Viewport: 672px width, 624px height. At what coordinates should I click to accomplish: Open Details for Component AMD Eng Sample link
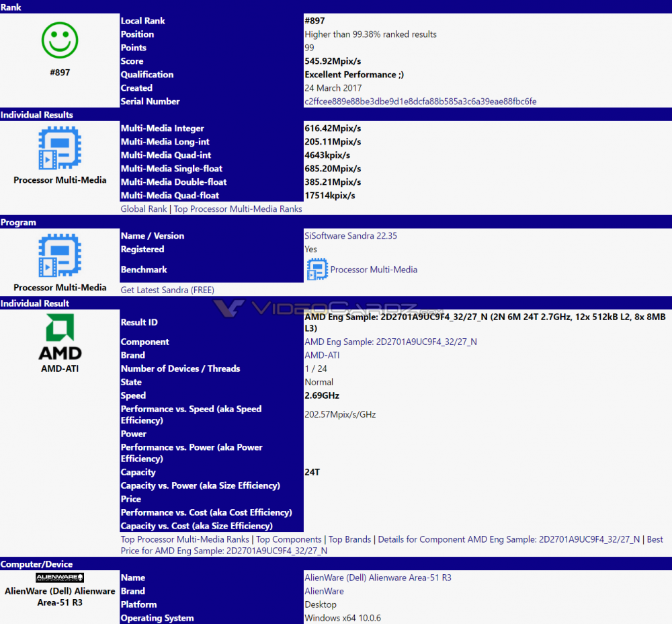tap(509, 539)
